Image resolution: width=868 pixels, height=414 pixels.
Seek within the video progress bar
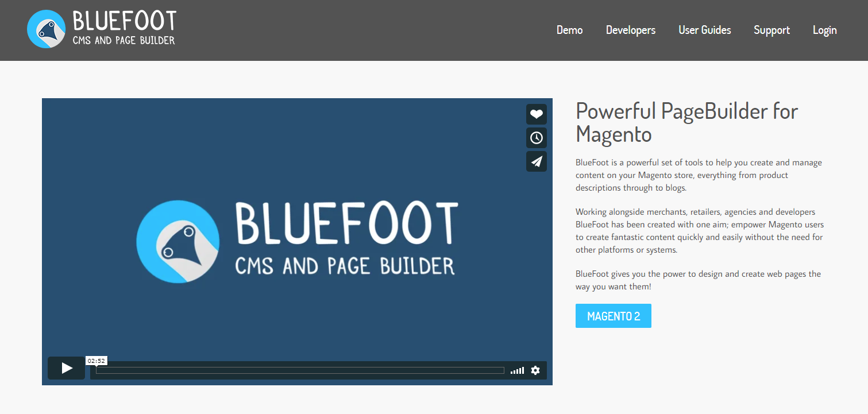[x=300, y=370]
